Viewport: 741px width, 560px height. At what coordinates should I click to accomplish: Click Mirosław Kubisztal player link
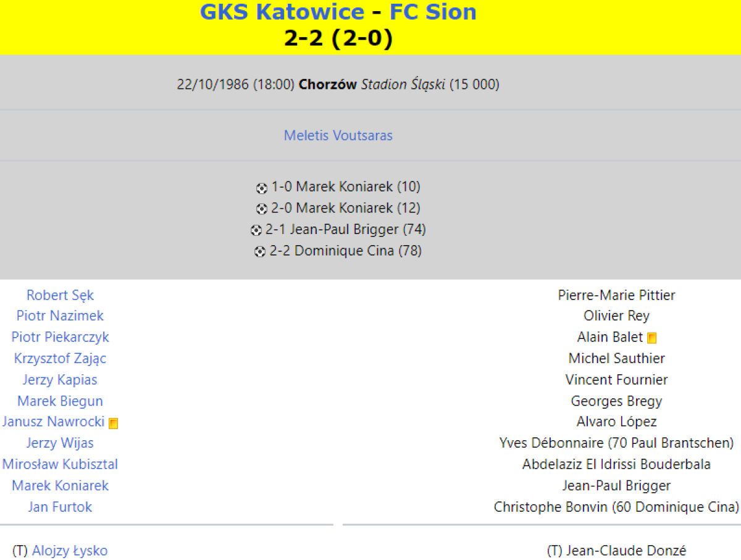(60, 464)
